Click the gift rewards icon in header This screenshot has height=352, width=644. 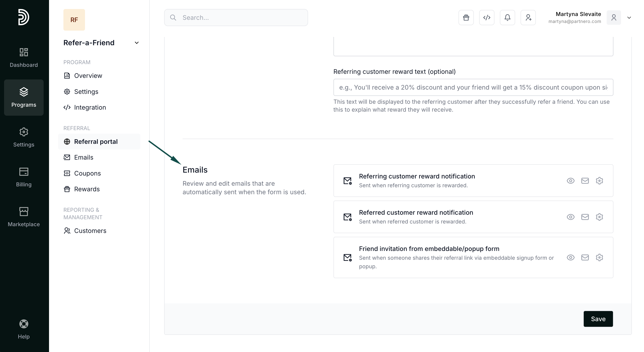(x=466, y=18)
